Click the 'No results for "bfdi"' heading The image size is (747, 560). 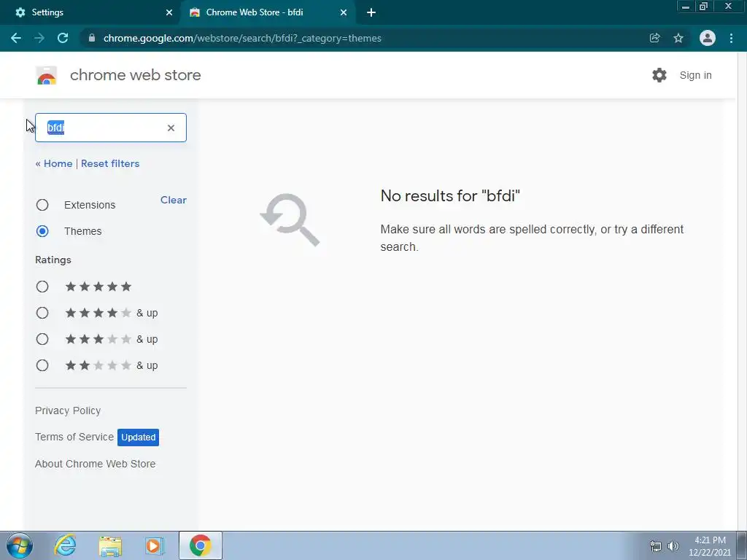coord(450,195)
